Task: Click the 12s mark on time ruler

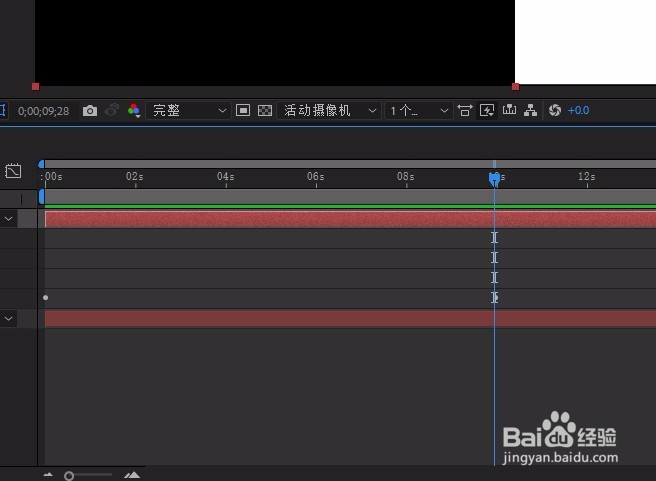Action: [587, 177]
